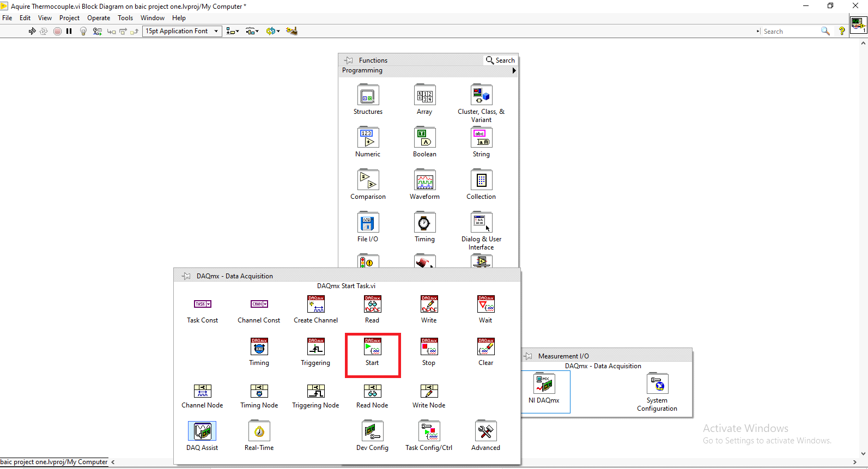Open the DAQmx Task Config/Ctrl palette

429,431
